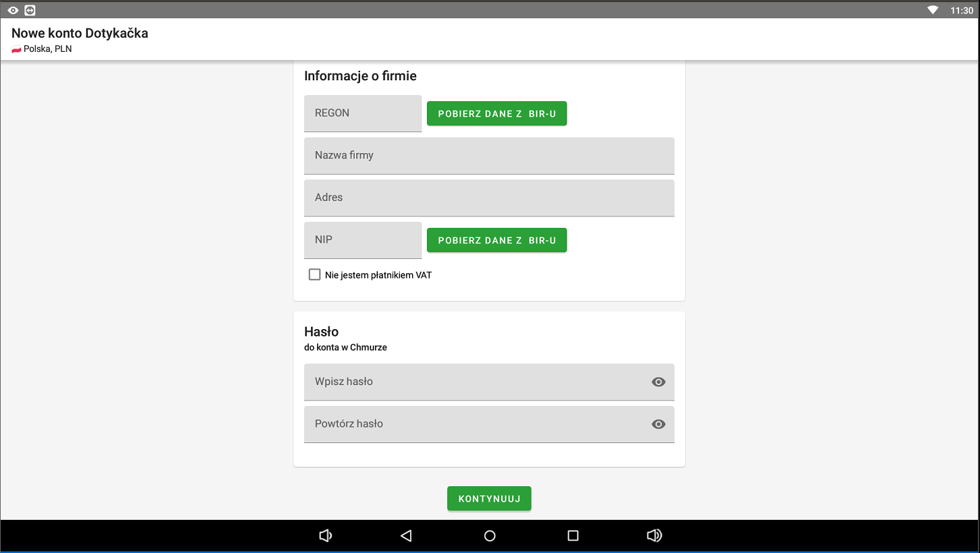The width and height of the screenshot is (980, 553).
Task: Click the 'Nazwa firmy' text field
Action: [x=489, y=156]
